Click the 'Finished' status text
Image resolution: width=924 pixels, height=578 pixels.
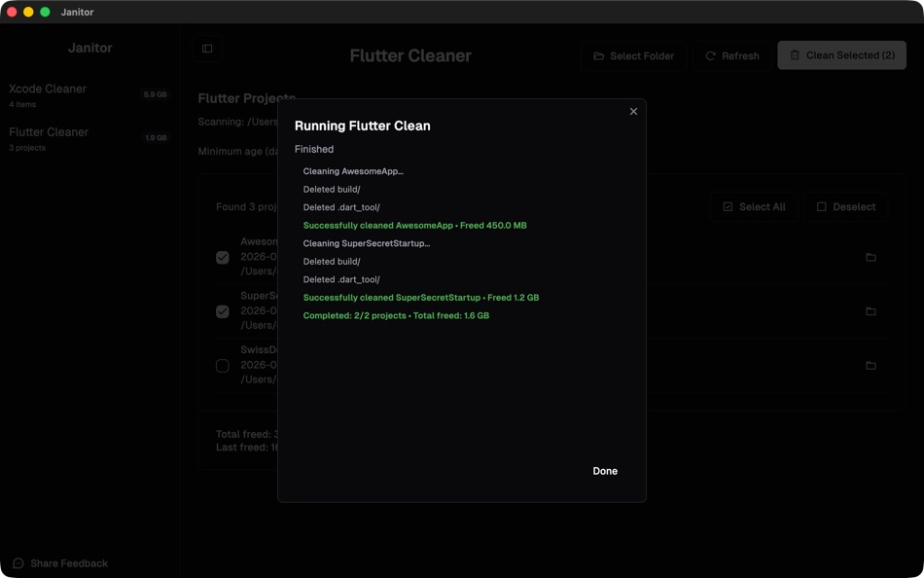coord(314,149)
